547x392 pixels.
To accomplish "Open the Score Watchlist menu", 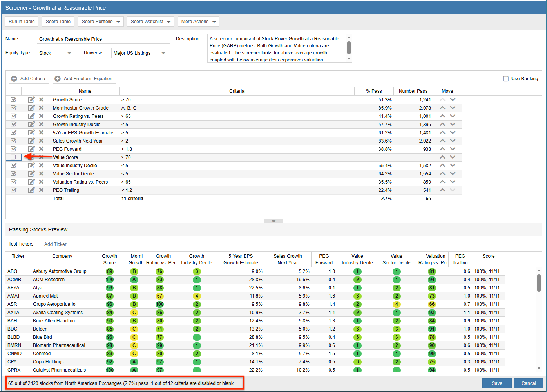I will click(150, 22).
